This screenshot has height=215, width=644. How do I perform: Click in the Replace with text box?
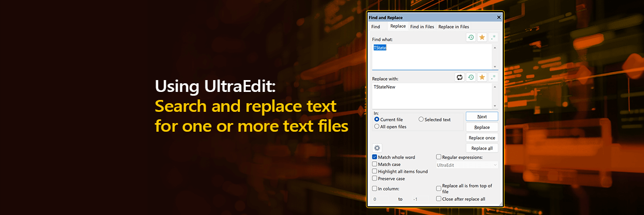431,96
